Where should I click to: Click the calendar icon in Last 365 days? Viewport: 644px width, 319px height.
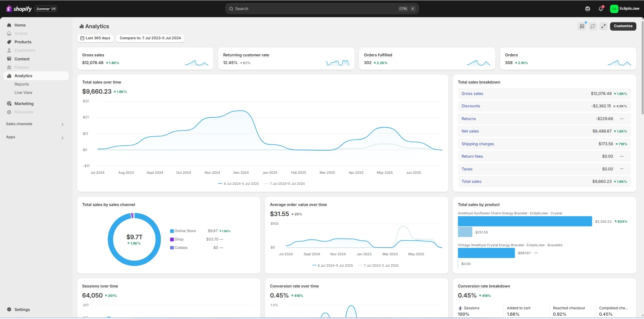(x=82, y=38)
